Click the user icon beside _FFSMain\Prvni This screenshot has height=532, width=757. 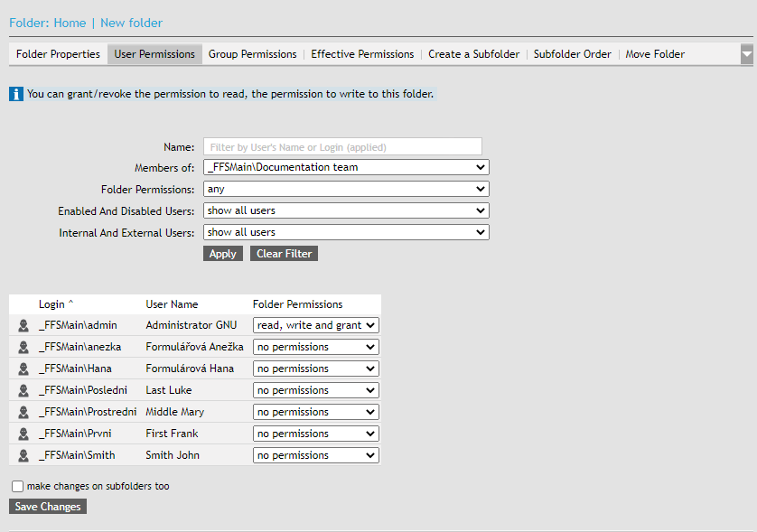click(23, 434)
